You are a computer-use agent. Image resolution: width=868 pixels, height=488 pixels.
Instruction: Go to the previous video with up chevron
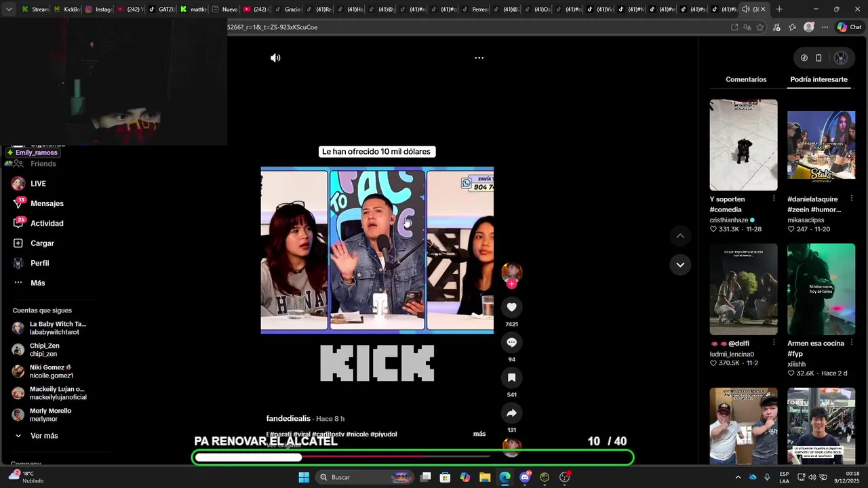point(680,236)
